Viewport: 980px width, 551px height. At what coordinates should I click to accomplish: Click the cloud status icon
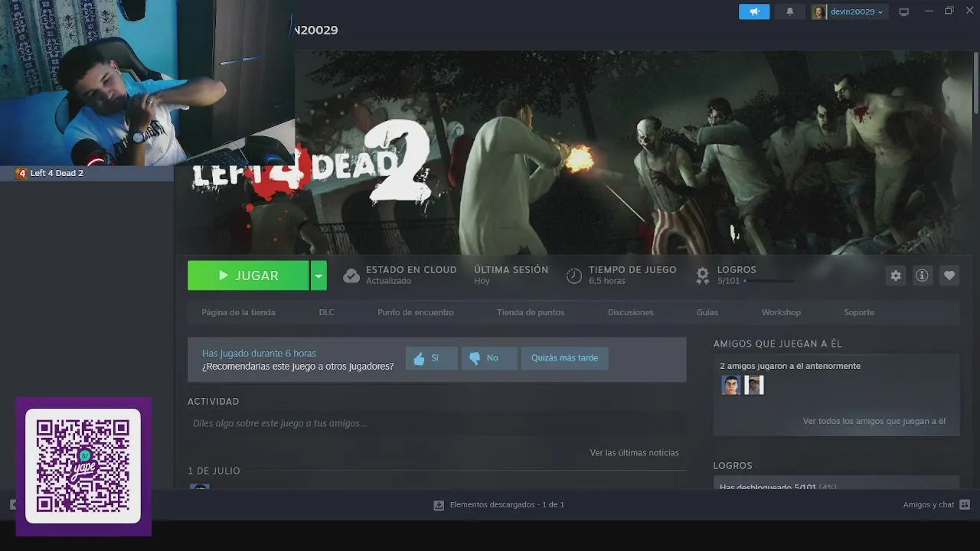[x=351, y=275]
